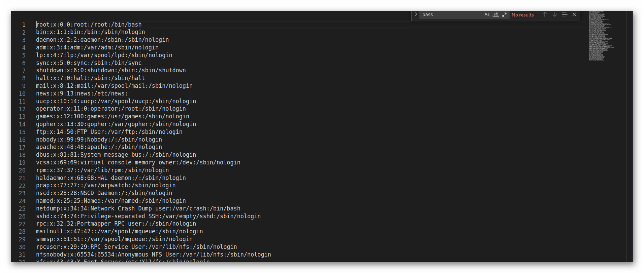The width and height of the screenshot is (644, 273).
Task: Toggle Match Whole Word option
Action: 496,14
